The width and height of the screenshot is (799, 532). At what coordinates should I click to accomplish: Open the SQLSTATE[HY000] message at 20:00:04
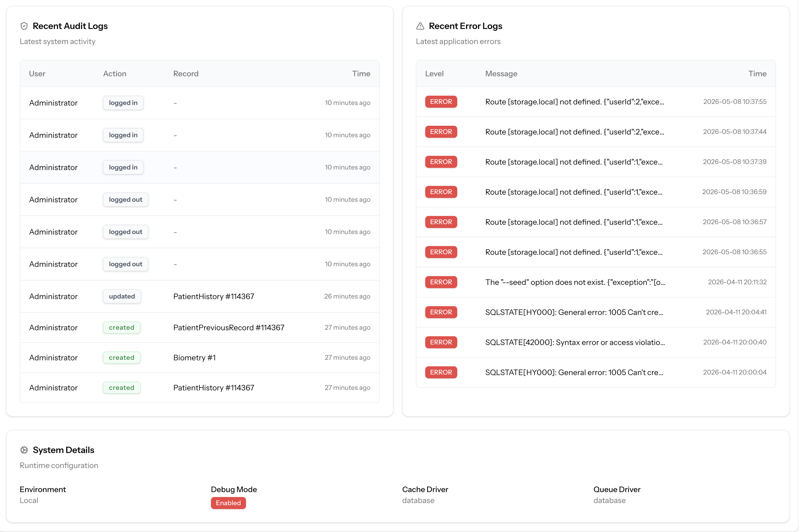pyautogui.click(x=574, y=373)
